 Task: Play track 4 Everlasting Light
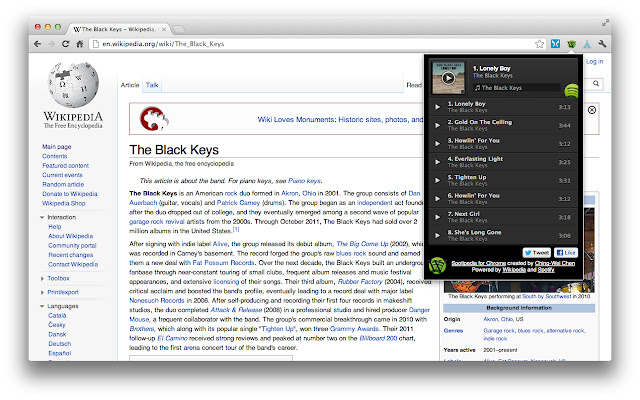click(x=437, y=162)
